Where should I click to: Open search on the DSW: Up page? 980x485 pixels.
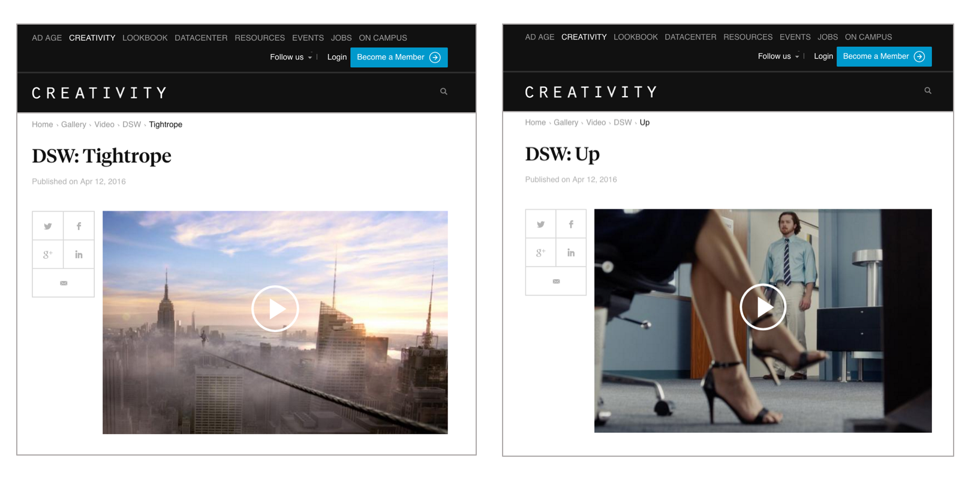pyautogui.click(x=928, y=91)
